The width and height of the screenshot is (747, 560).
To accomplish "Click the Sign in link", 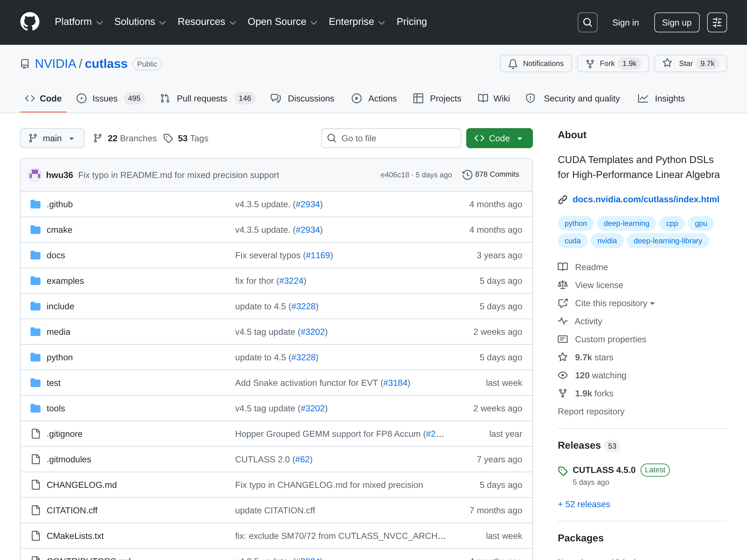I will point(625,22).
